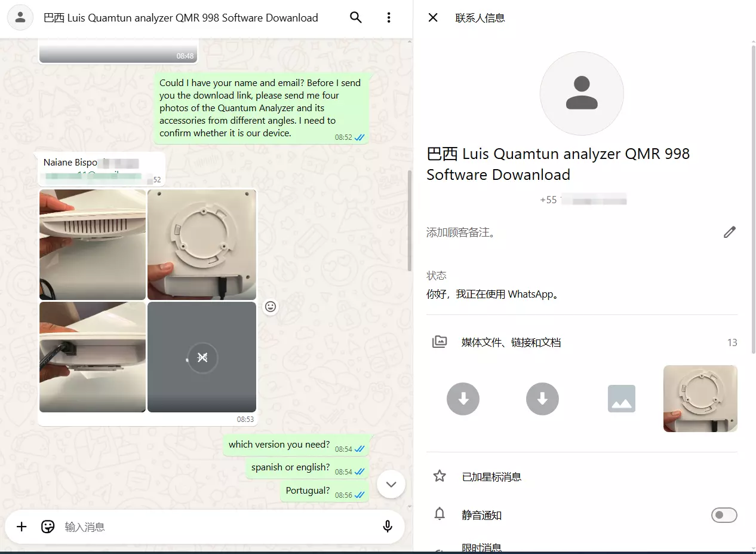Open the three-dot chat menu

coord(389,18)
